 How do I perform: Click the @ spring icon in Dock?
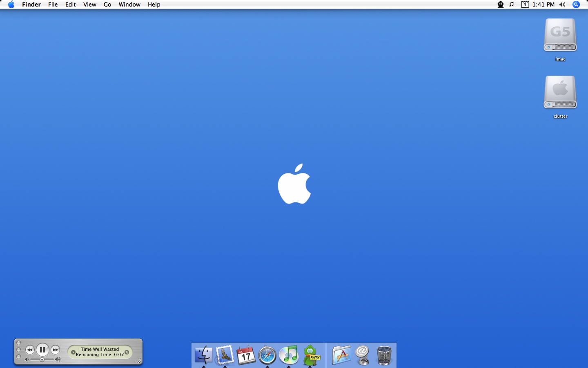coord(363,355)
